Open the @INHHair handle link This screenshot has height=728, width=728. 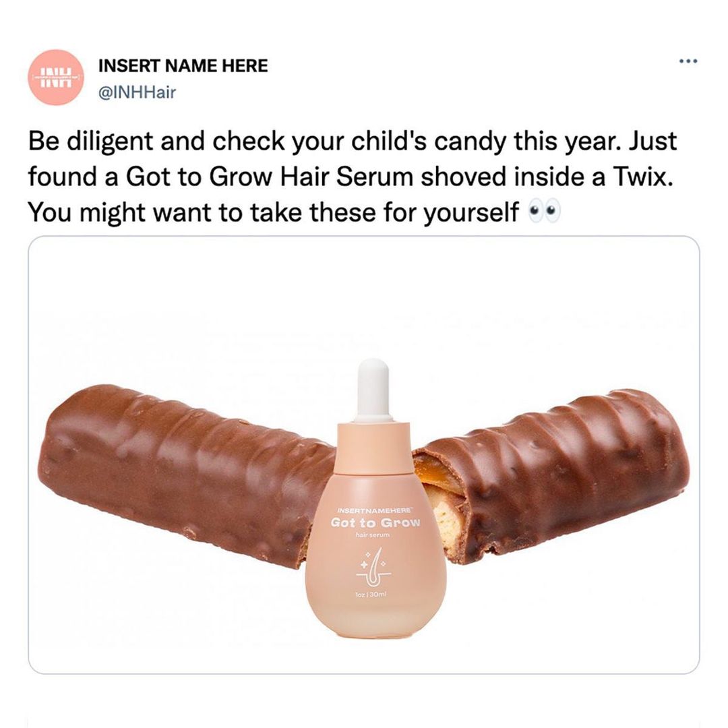click(x=137, y=92)
